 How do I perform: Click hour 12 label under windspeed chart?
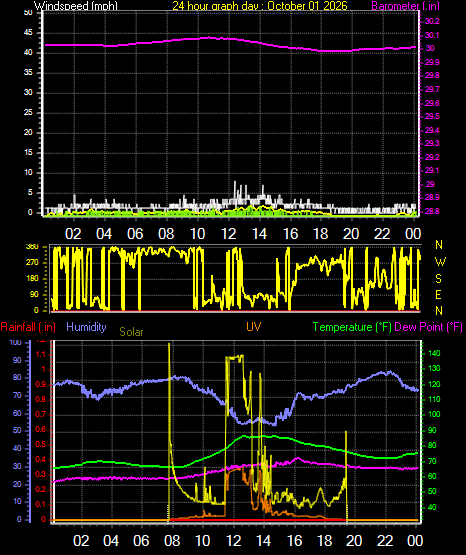tap(228, 234)
